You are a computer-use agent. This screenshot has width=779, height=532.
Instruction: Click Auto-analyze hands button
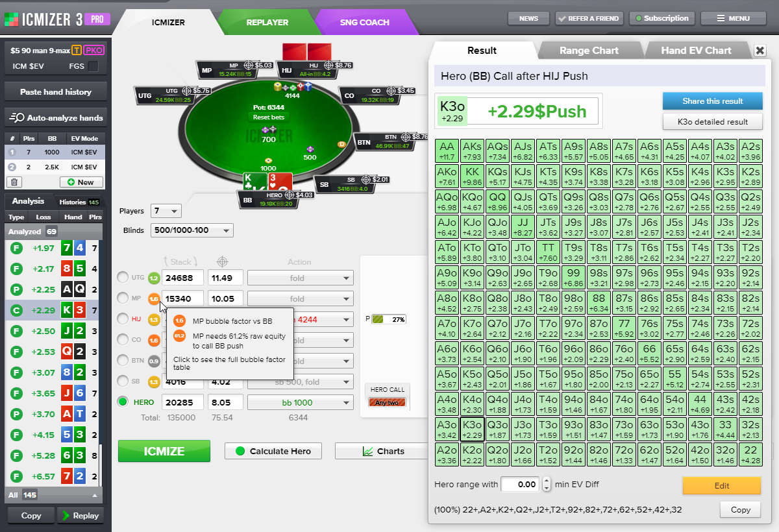(x=56, y=118)
